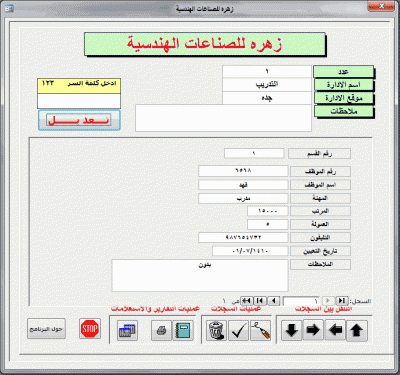This screenshot has height=375, width=400.
Task: Delete record using trash can icon
Action: tap(216, 330)
